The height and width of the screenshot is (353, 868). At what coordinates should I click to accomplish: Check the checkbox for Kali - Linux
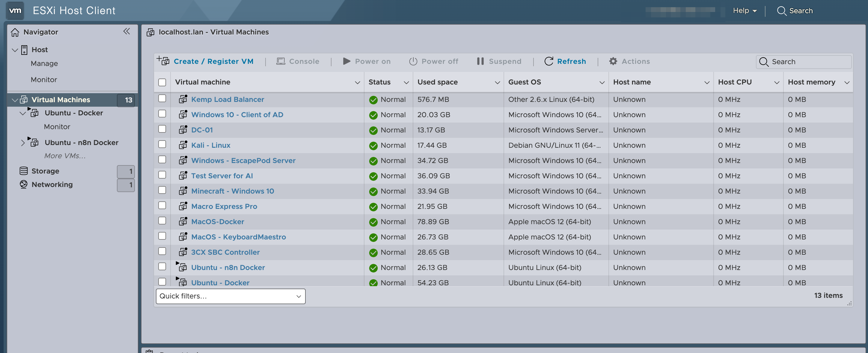[162, 144]
